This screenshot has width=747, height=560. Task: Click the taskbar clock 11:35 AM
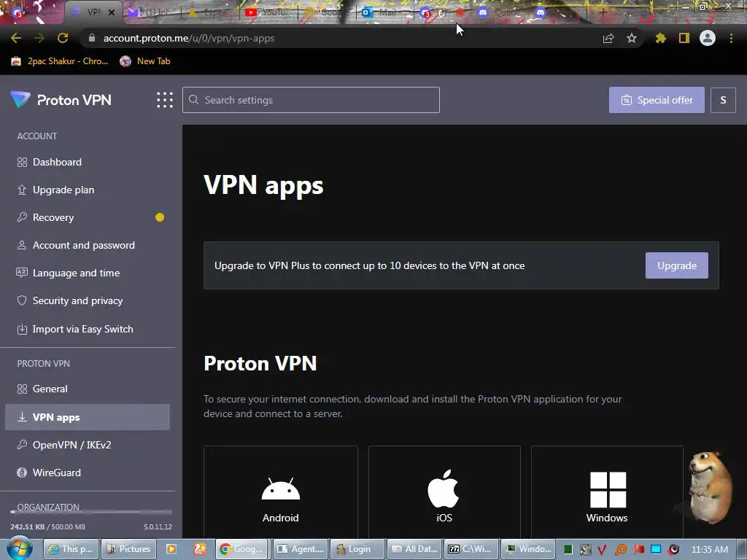(x=709, y=549)
